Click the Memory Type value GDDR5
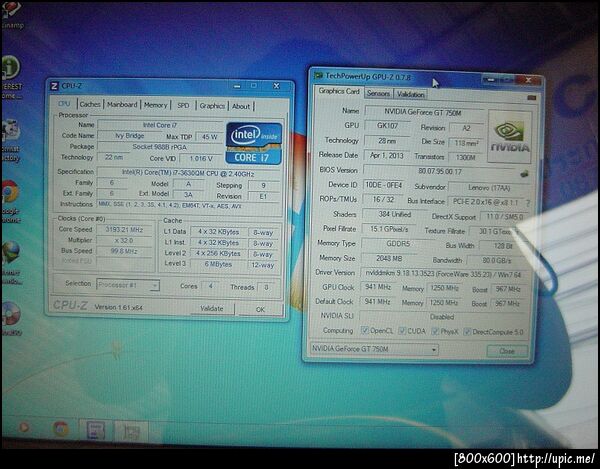Image resolution: width=600 pixels, height=469 pixels. point(398,243)
